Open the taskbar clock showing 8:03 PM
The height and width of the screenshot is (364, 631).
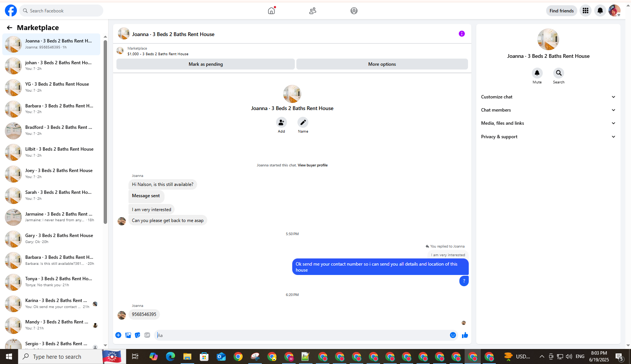pyautogui.click(x=599, y=356)
